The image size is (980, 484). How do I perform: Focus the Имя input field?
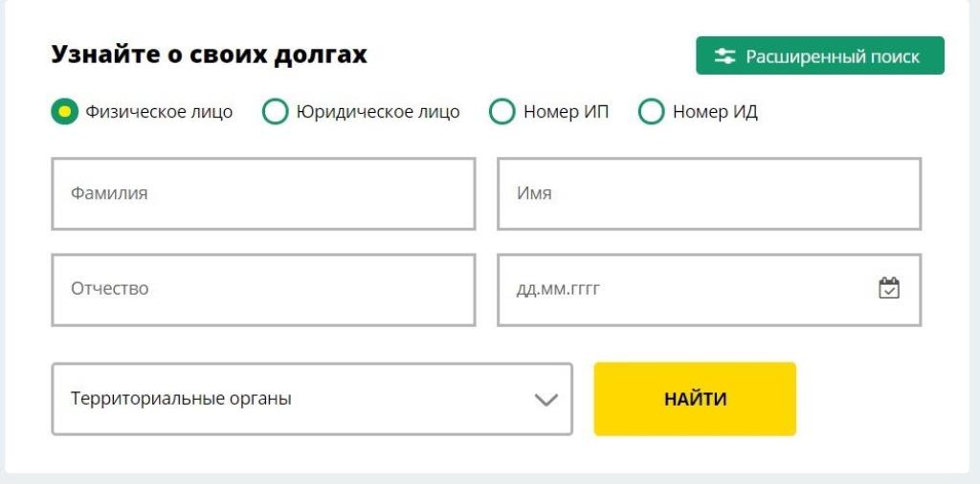(709, 193)
